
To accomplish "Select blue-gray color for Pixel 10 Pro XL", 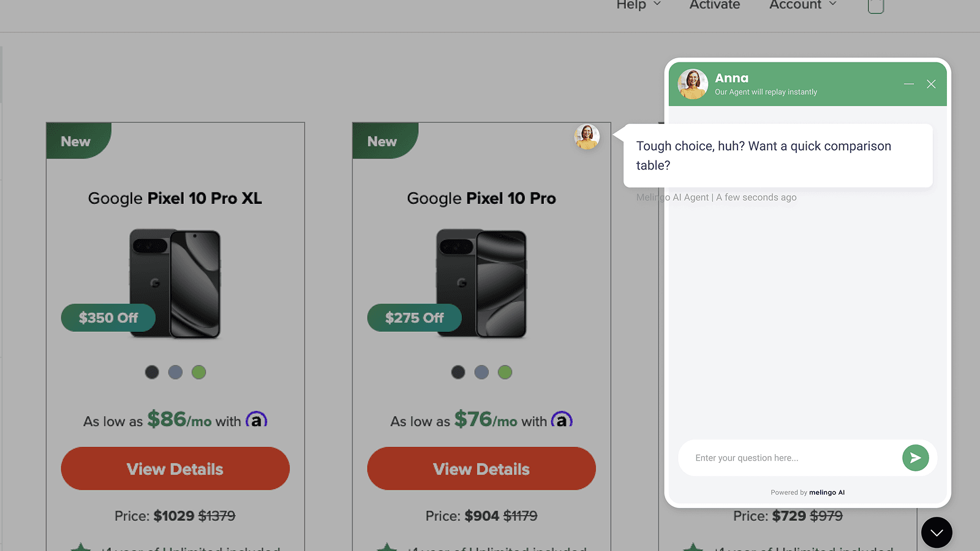I will (175, 372).
